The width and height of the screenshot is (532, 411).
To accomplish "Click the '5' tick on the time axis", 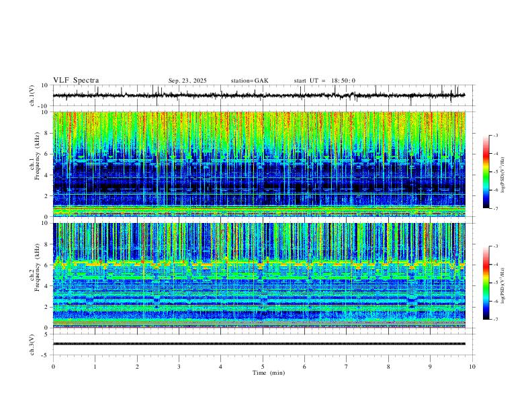I will point(263,367).
